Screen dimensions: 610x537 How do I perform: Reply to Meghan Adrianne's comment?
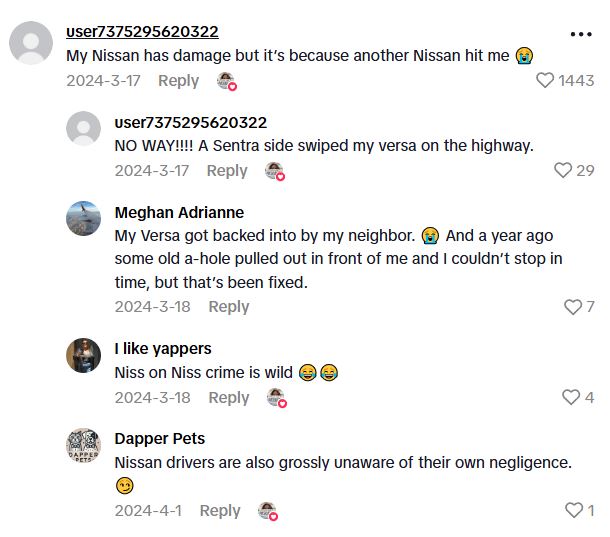[x=228, y=306]
